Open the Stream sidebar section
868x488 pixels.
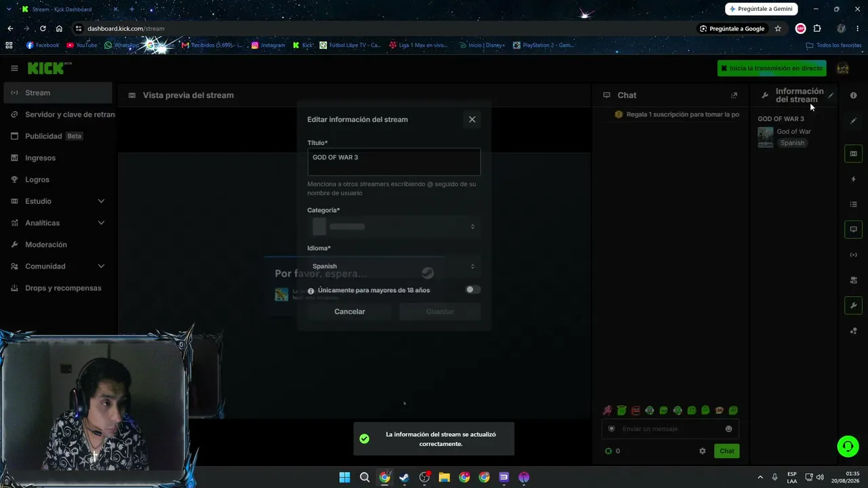58,93
